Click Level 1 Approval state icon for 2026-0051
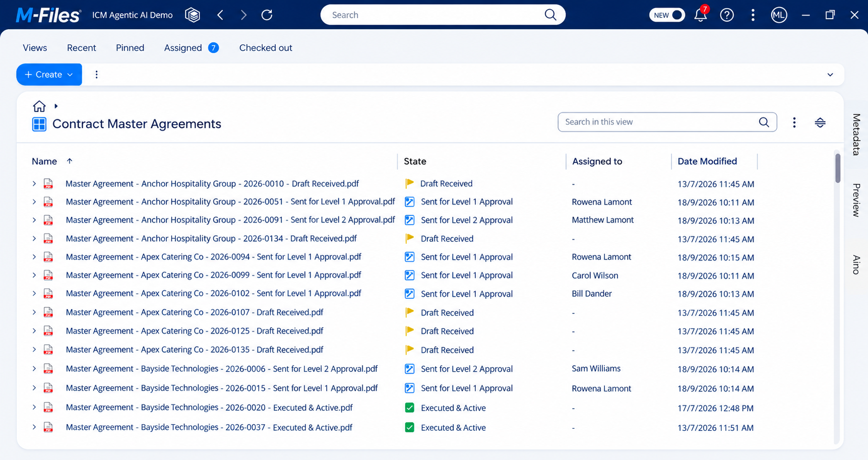 [409, 202]
